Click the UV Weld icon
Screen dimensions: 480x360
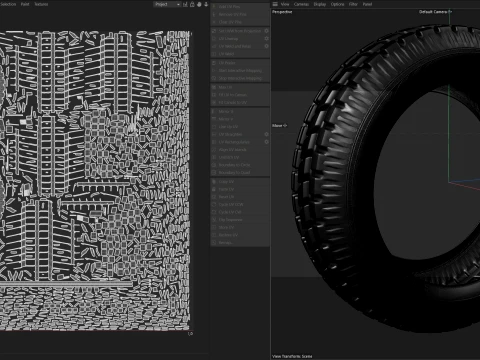pos(214,54)
